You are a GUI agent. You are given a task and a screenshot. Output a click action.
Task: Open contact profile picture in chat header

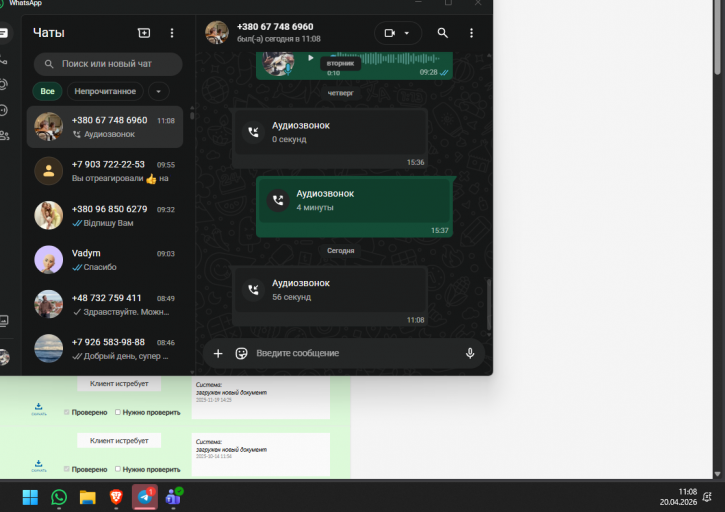click(217, 32)
